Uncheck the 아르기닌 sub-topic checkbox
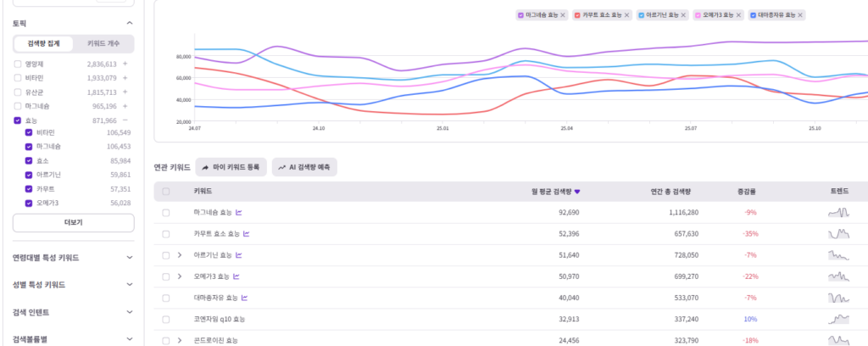Image resolution: width=868 pixels, height=346 pixels. click(x=29, y=175)
